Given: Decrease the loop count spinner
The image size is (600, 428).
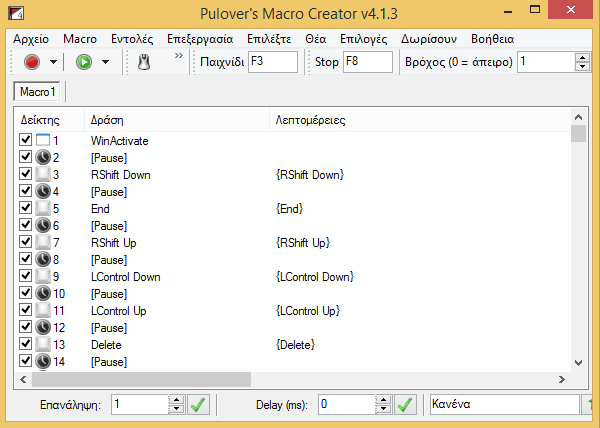Looking at the screenshot, I should click(582, 67).
